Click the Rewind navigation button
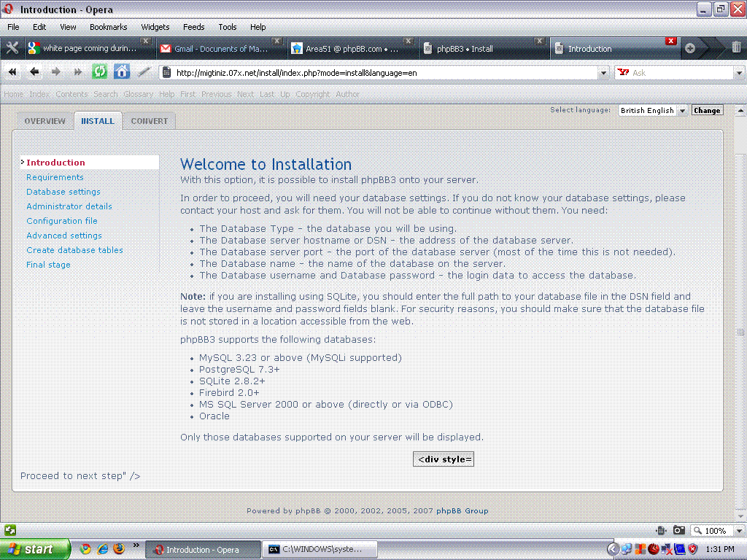The image size is (747, 560). click(x=12, y=72)
